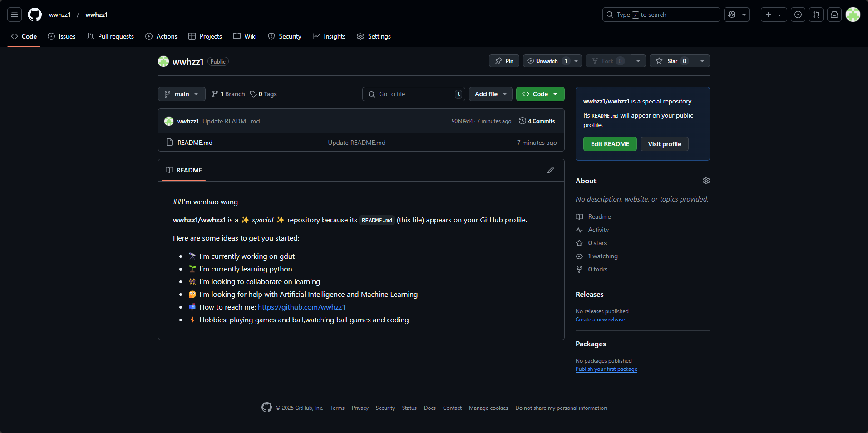This screenshot has height=433, width=868.
Task: Pin this repository to profile
Action: [504, 61]
